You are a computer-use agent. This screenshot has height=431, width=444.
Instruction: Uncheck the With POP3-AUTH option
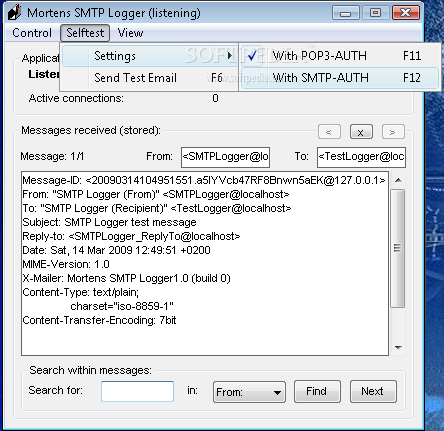(x=339, y=56)
